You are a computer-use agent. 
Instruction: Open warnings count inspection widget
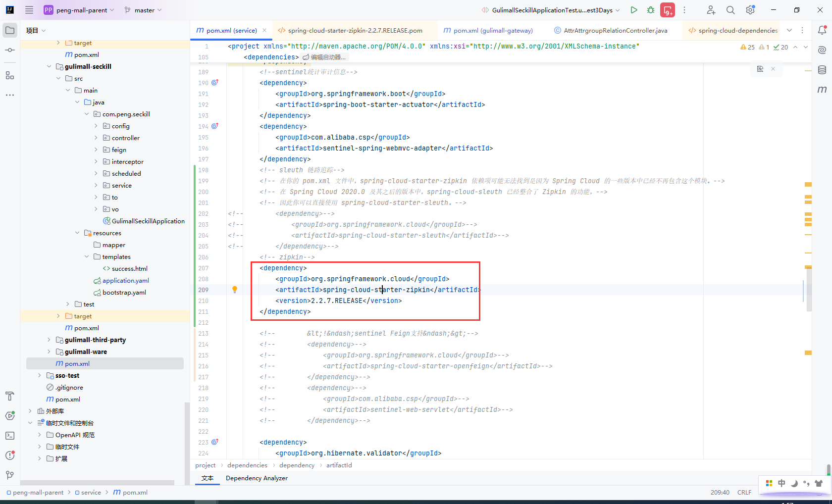(x=748, y=47)
